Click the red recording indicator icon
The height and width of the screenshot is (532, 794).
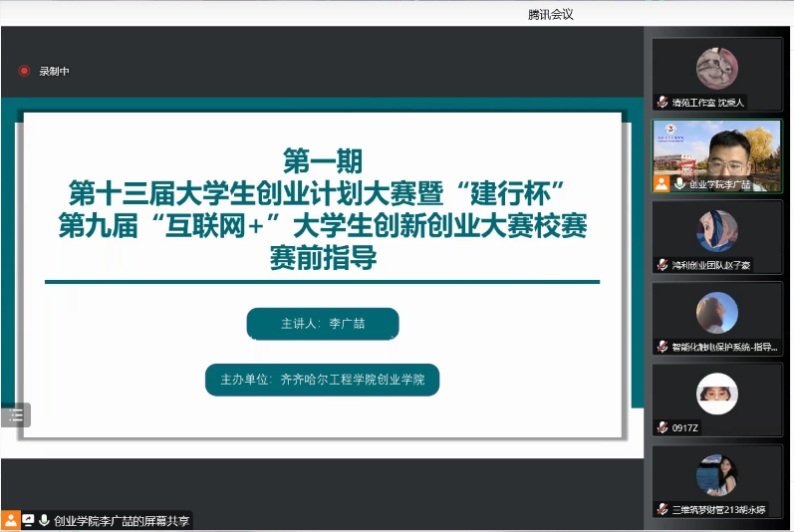coord(24,71)
